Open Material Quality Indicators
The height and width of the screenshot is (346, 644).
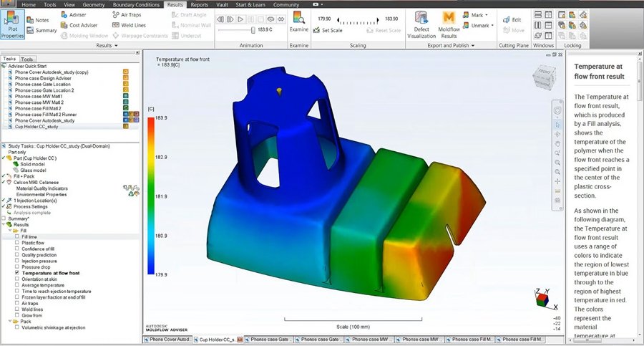pyautogui.click(x=42, y=188)
